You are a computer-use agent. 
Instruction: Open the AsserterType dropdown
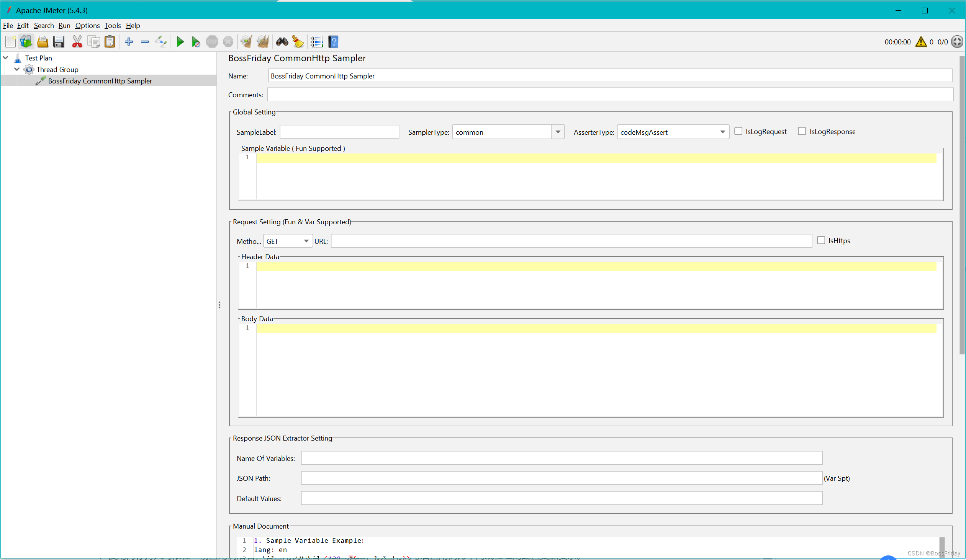[722, 132]
